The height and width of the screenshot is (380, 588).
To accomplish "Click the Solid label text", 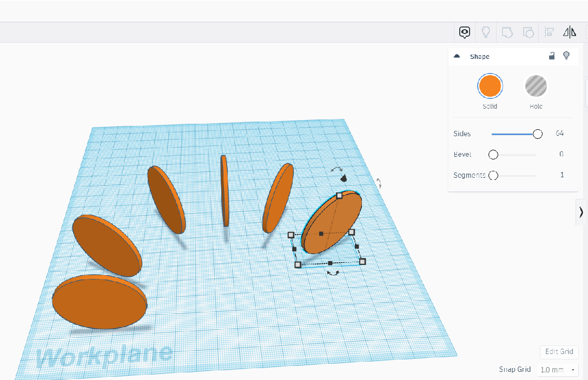I will (x=490, y=106).
